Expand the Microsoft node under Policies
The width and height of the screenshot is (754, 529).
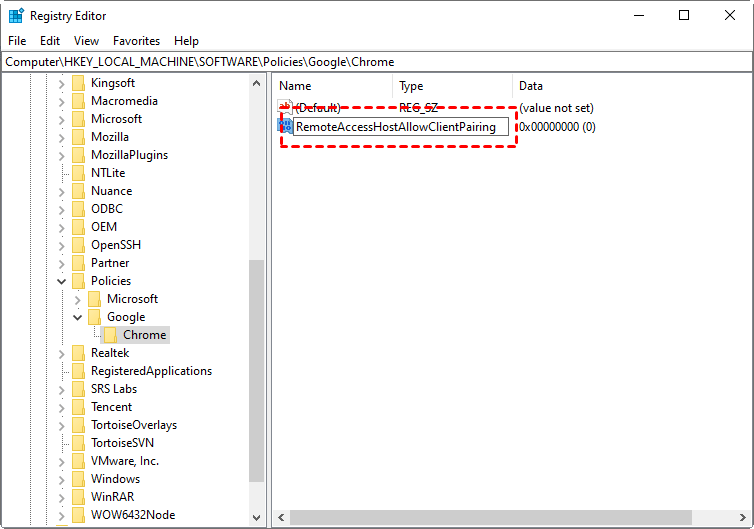tap(77, 299)
